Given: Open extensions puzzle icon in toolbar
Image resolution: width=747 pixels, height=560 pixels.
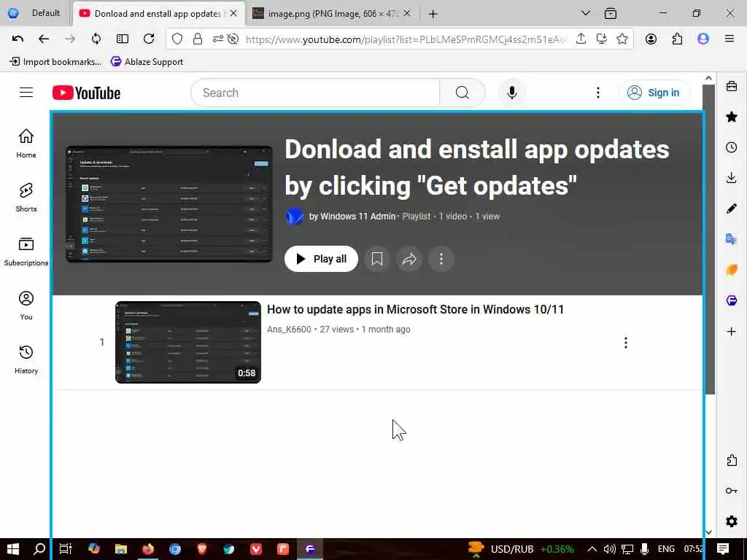Looking at the screenshot, I should point(677,39).
